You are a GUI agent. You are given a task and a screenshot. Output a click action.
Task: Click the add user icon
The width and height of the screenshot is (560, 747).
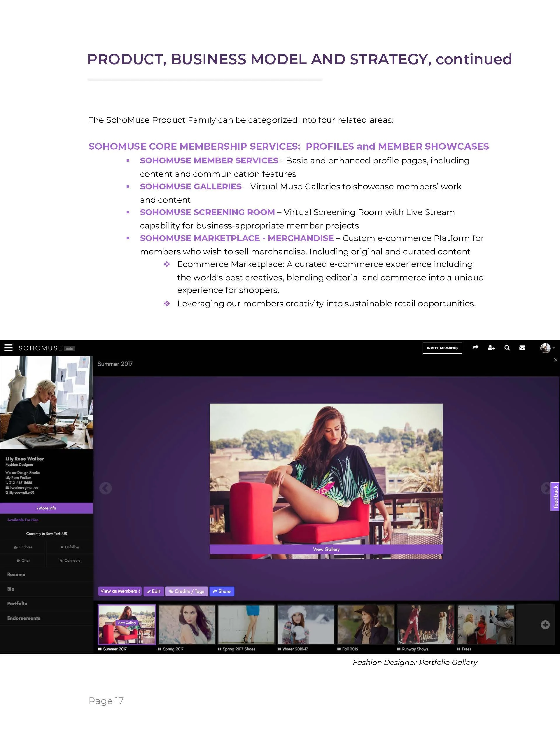click(x=491, y=348)
